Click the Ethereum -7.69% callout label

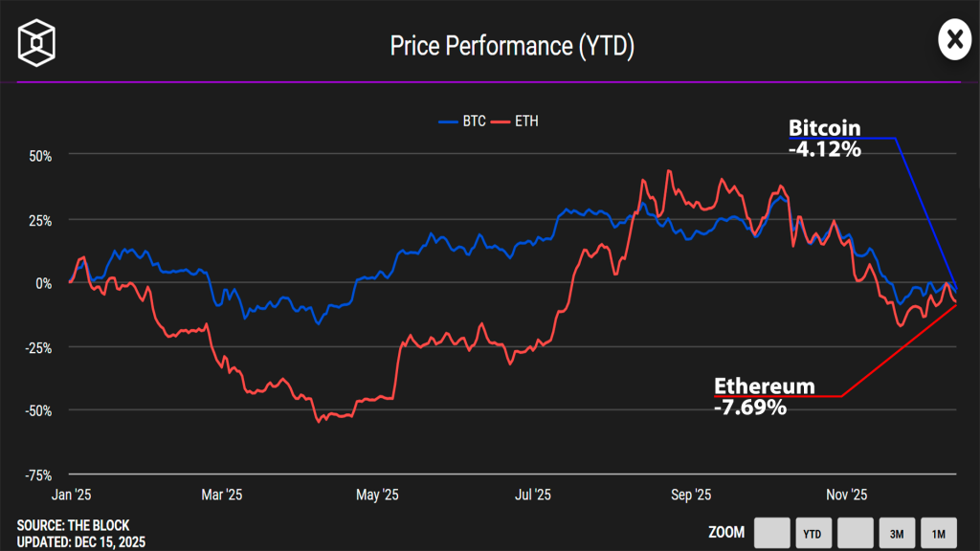[x=765, y=397]
